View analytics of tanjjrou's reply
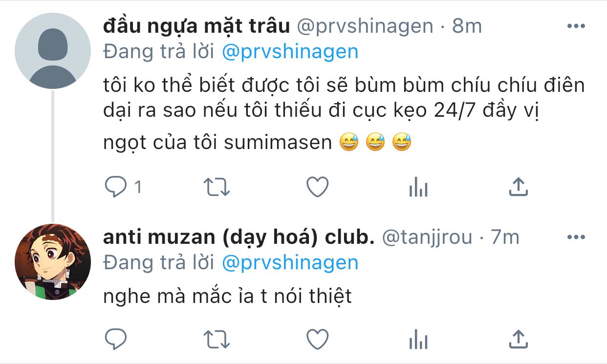Image resolution: width=607 pixels, height=364 pixels. point(418,339)
